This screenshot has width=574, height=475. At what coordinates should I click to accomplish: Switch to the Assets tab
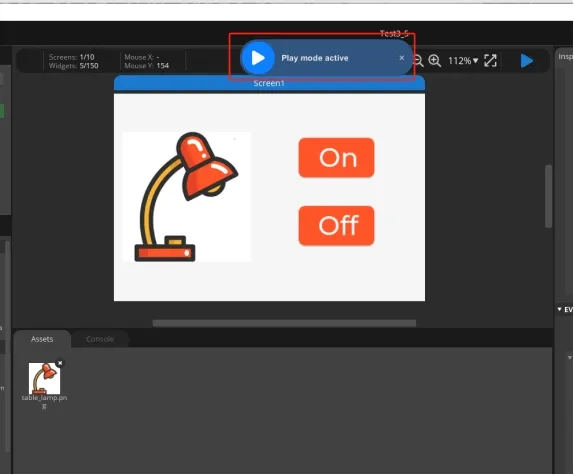tap(42, 339)
